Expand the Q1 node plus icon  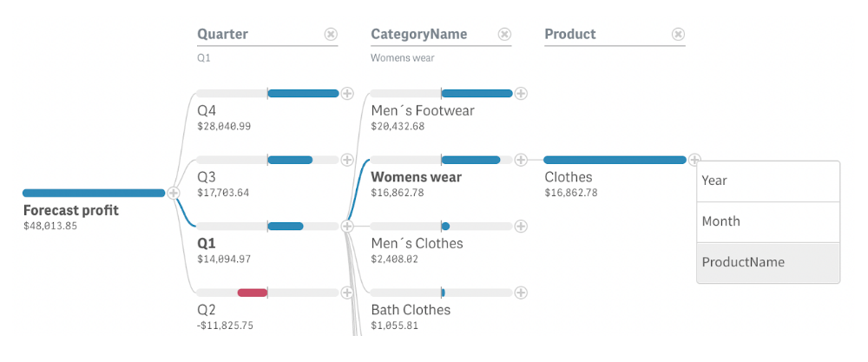pyautogui.click(x=347, y=226)
